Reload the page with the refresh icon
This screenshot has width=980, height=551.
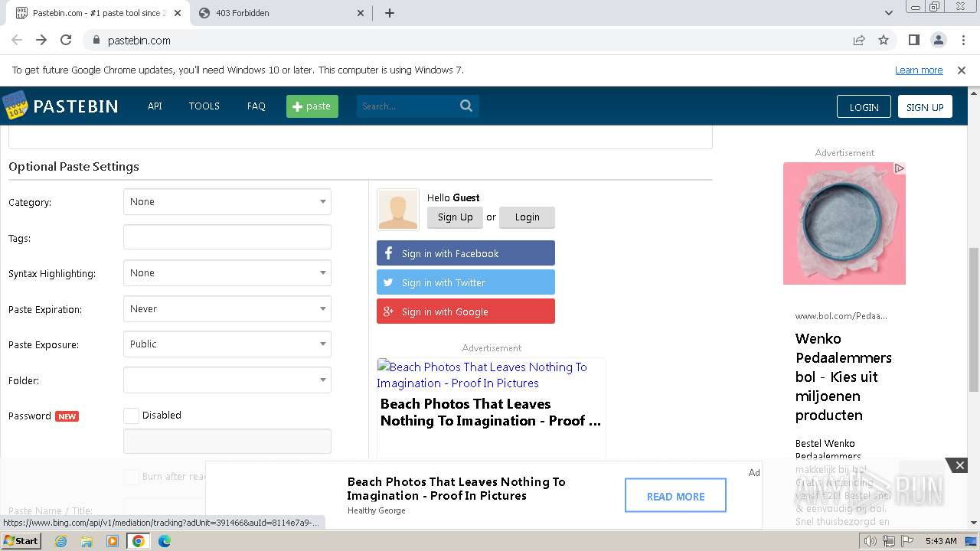tap(66, 40)
